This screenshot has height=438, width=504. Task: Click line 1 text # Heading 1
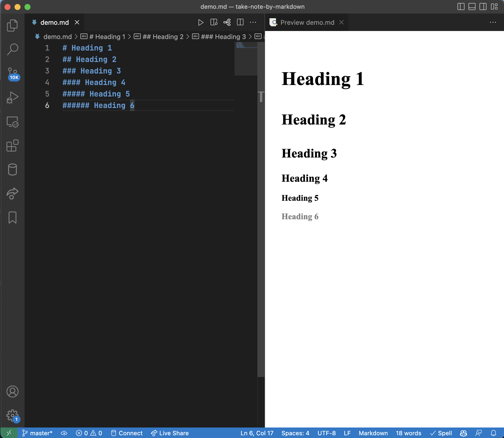pos(87,48)
